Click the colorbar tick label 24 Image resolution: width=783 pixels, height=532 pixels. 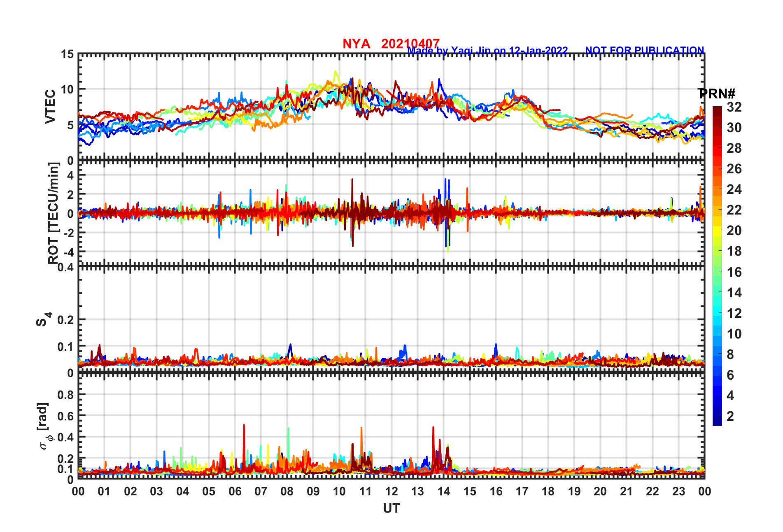734,189
